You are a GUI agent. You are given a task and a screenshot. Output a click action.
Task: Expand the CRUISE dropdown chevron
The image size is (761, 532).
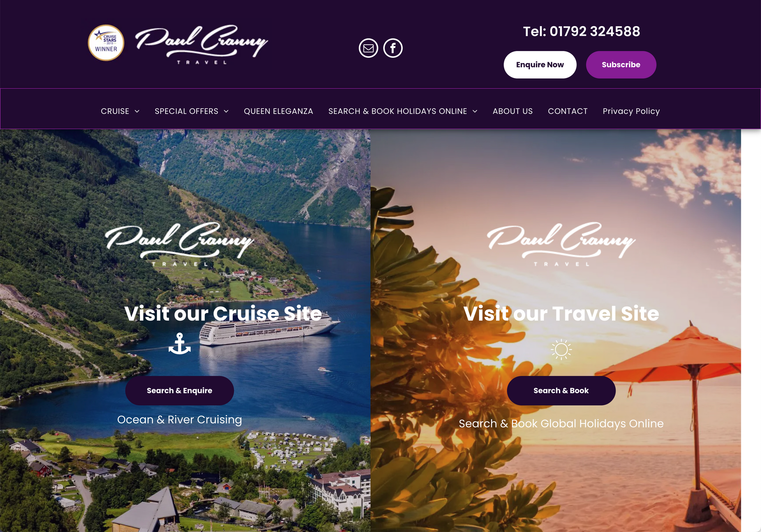(x=137, y=111)
